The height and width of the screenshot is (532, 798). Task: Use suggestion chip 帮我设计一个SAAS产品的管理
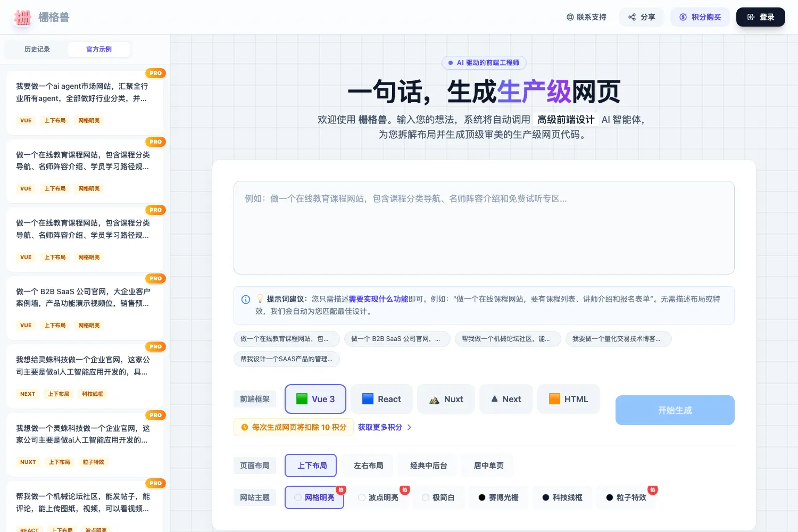tap(287, 359)
